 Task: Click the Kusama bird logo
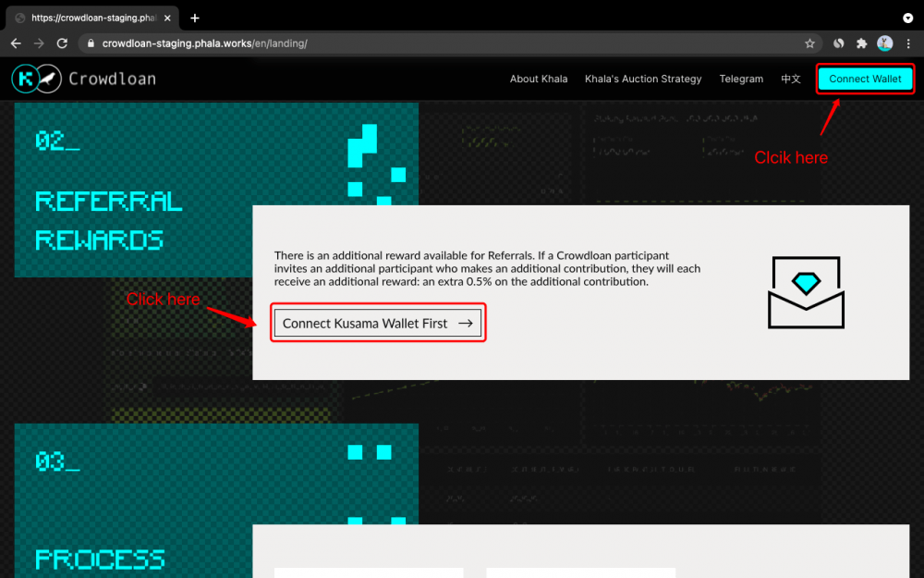50,79
